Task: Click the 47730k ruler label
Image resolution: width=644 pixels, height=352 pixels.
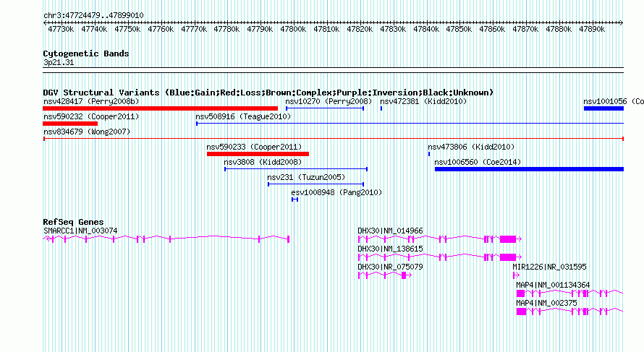Action: coord(61,29)
